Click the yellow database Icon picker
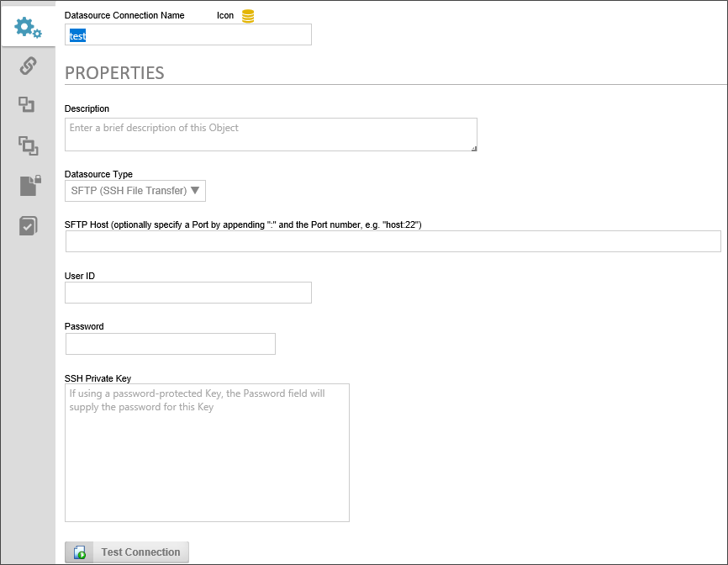The image size is (728, 565). tap(248, 16)
